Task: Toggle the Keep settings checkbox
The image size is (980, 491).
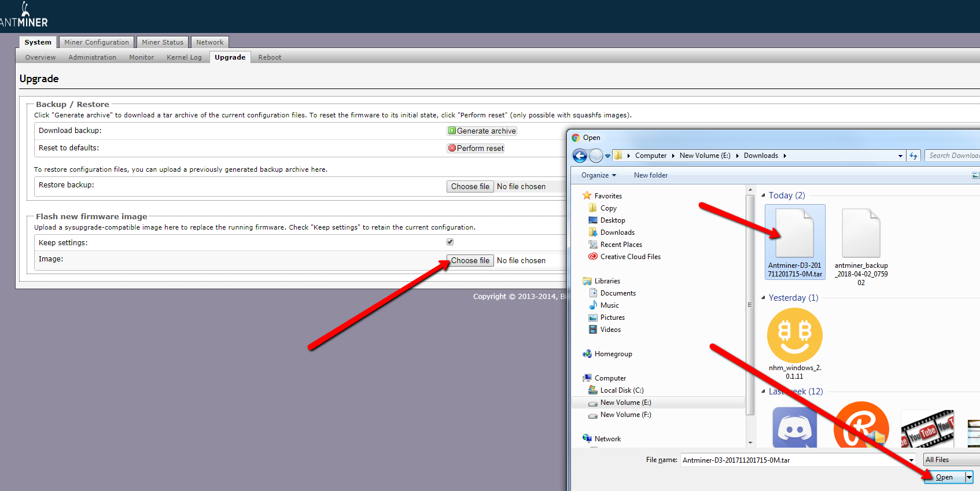Action: pos(450,242)
